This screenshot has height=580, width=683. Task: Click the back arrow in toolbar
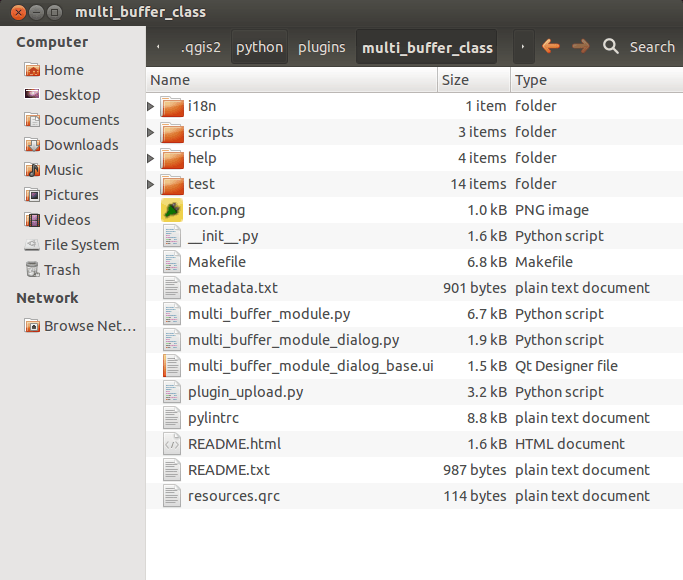coord(551,46)
